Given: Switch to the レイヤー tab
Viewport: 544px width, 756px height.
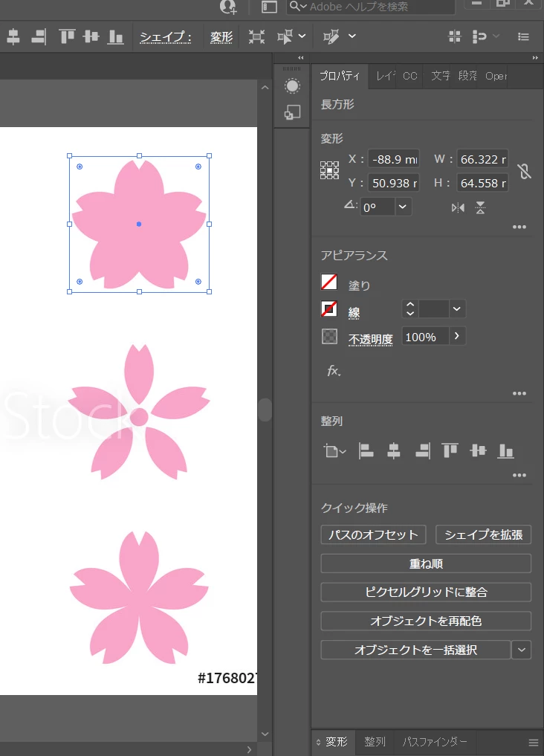Looking at the screenshot, I should click(x=385, y=76).
